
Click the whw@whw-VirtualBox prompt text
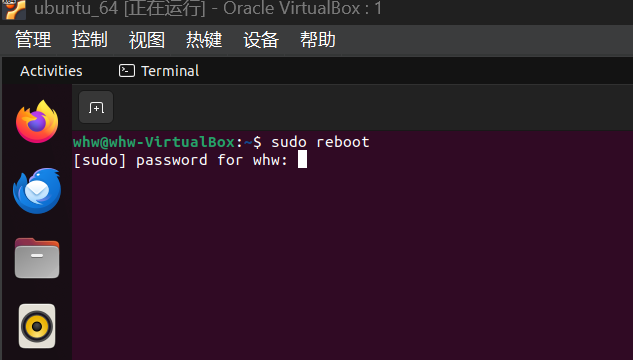154,142
